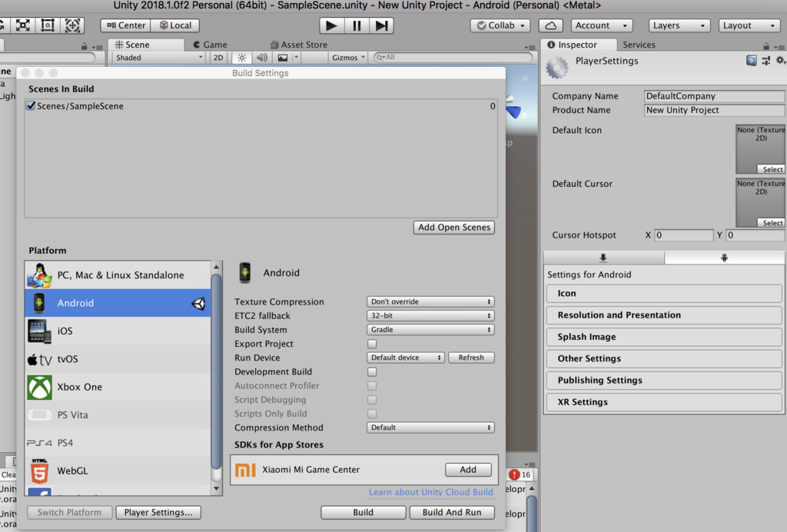Refresh the run device list
Screen dimensions: 787x532
click(x=471, y=357)
